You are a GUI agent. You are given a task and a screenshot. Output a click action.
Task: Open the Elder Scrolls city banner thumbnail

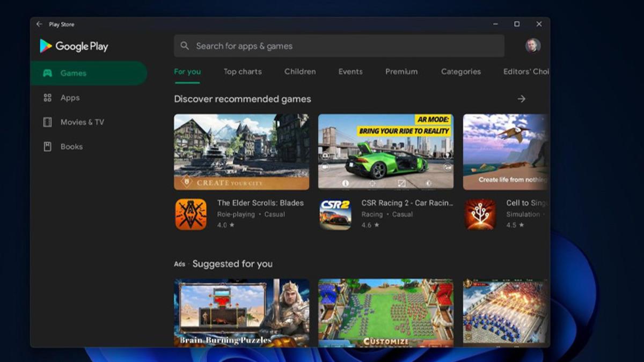(241, 152)
